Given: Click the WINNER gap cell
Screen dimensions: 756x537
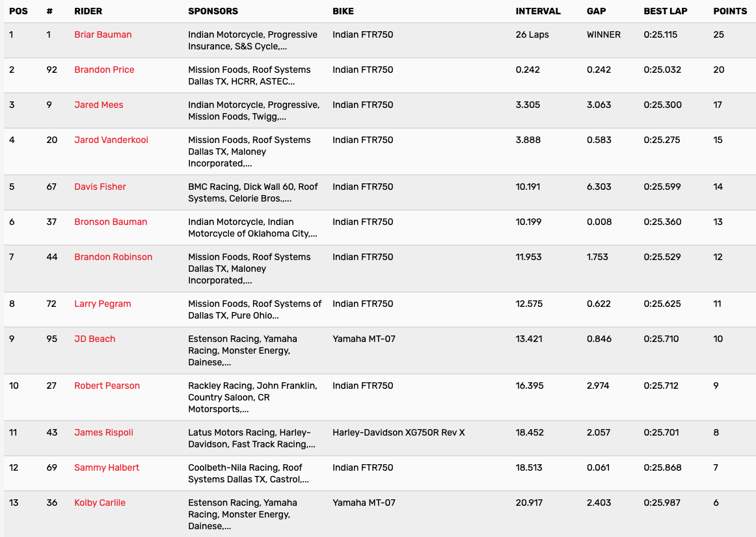Looking at the screenshot, I should point(603,34).
